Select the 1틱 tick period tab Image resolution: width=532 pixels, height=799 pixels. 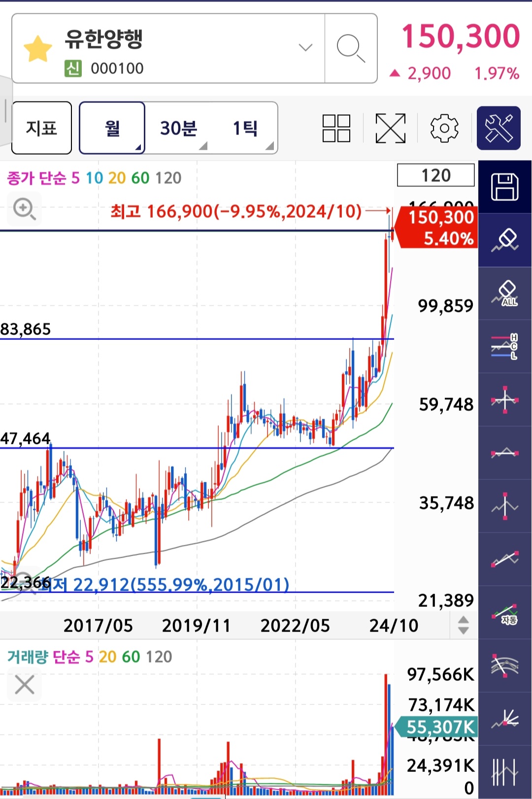pyautogui.click(x=245, y=128)
